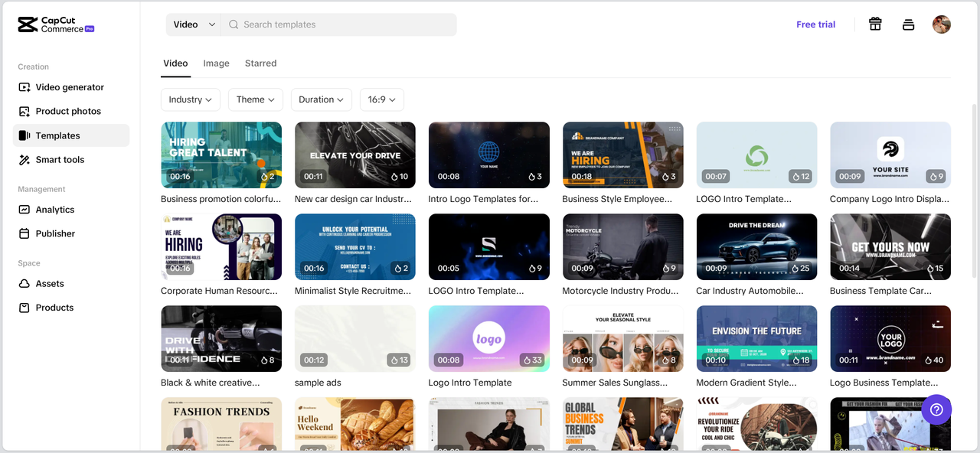The width and height of the screenshot is (980, 453).
Task: Click the 'New car design car Industr...' title
Action: 353,199
